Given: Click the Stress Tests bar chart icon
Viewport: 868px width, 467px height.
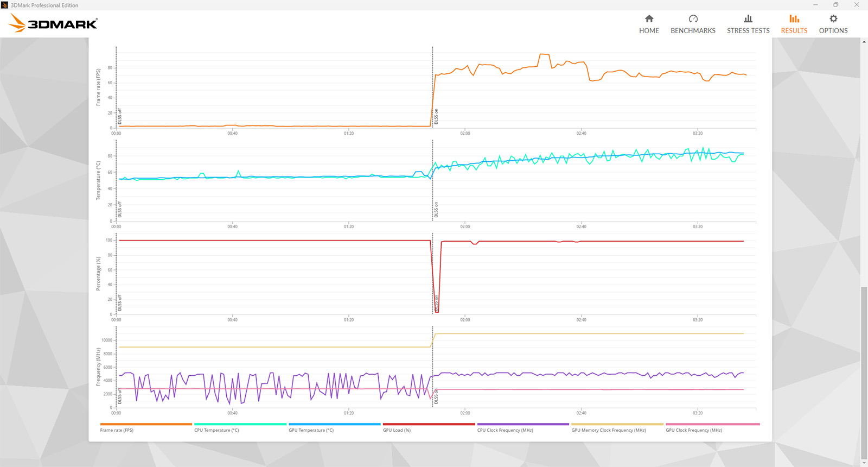Looking at the screenshot, I should [x=748, y=19].
